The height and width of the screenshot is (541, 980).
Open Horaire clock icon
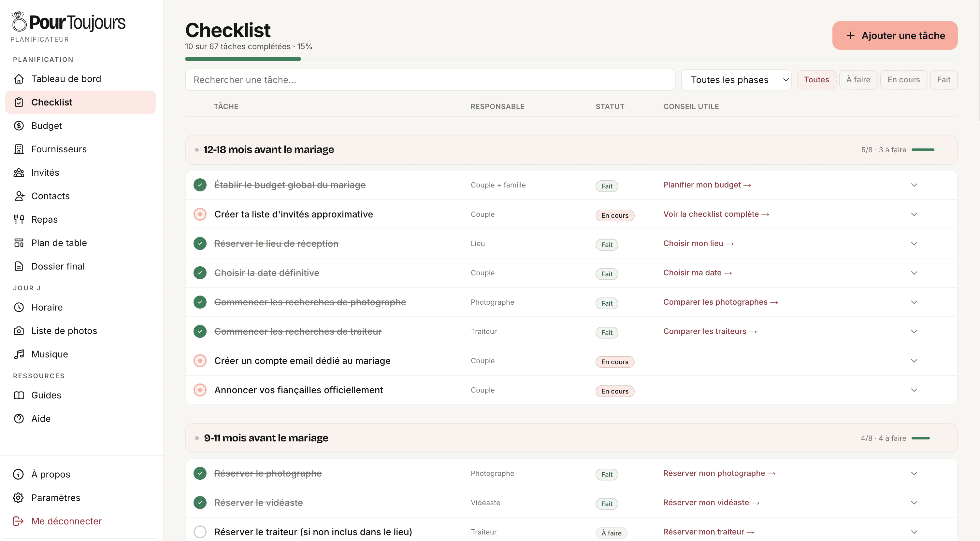pos(19,307)
